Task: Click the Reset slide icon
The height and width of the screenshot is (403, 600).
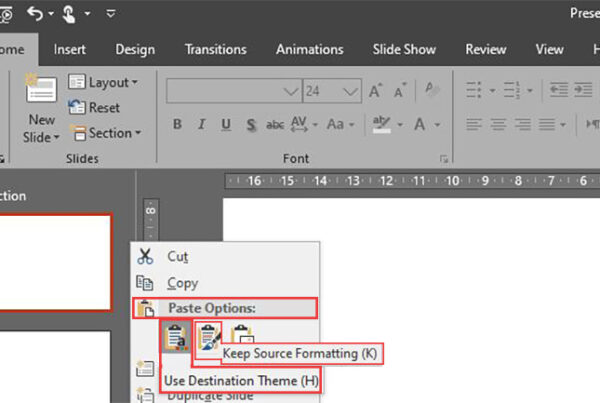Action: (94, 107)
